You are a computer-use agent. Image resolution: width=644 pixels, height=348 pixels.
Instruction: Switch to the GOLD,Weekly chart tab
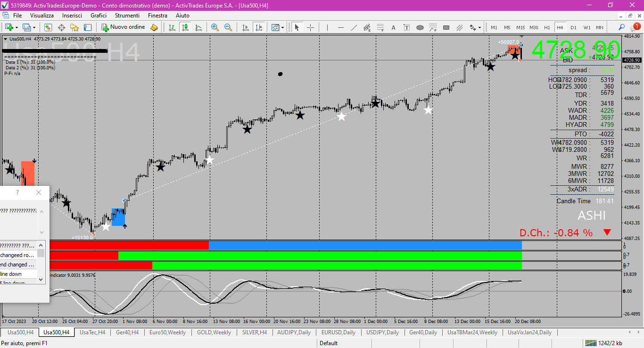(214, 332)
